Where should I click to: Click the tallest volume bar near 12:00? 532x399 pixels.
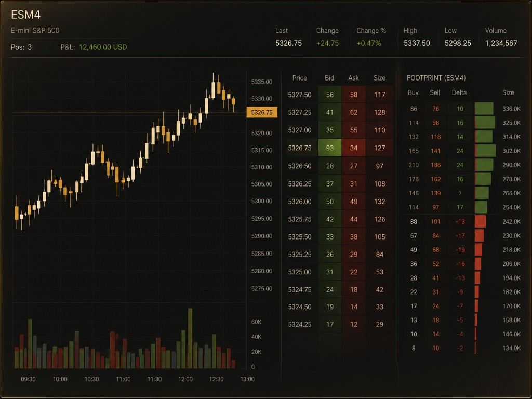(190, 338)
